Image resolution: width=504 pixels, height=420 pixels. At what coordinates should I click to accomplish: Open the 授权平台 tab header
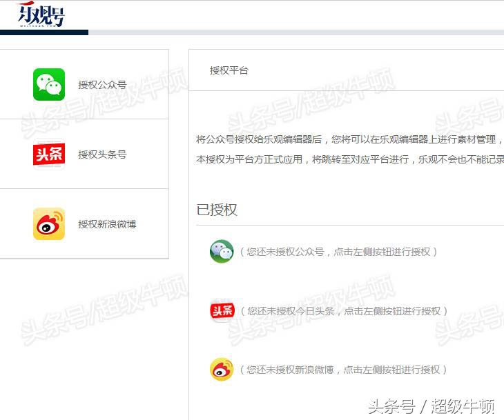tap(229, 70)
